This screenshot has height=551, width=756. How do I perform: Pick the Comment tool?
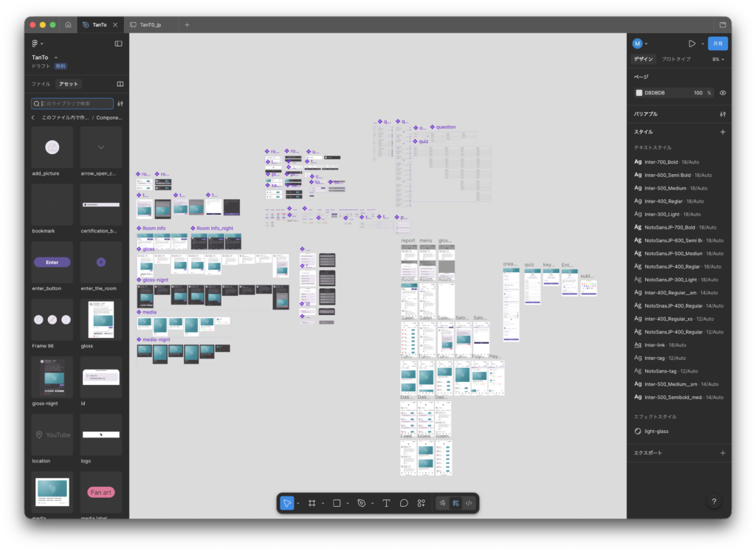404,503
